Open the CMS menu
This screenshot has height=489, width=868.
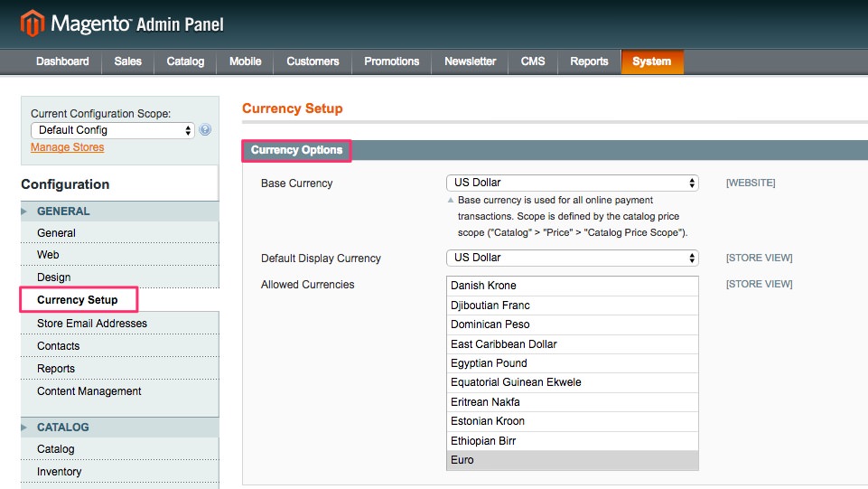click(x=533, y=61)
